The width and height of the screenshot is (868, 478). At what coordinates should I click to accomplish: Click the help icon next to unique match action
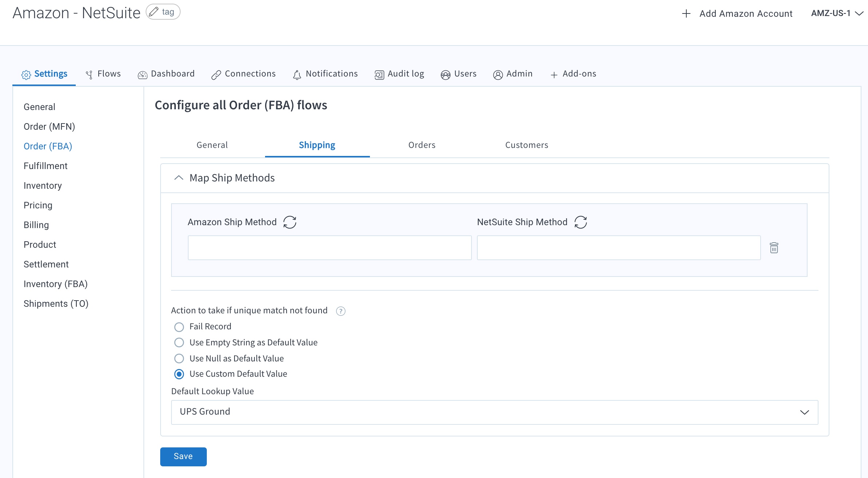pos(340,311)
